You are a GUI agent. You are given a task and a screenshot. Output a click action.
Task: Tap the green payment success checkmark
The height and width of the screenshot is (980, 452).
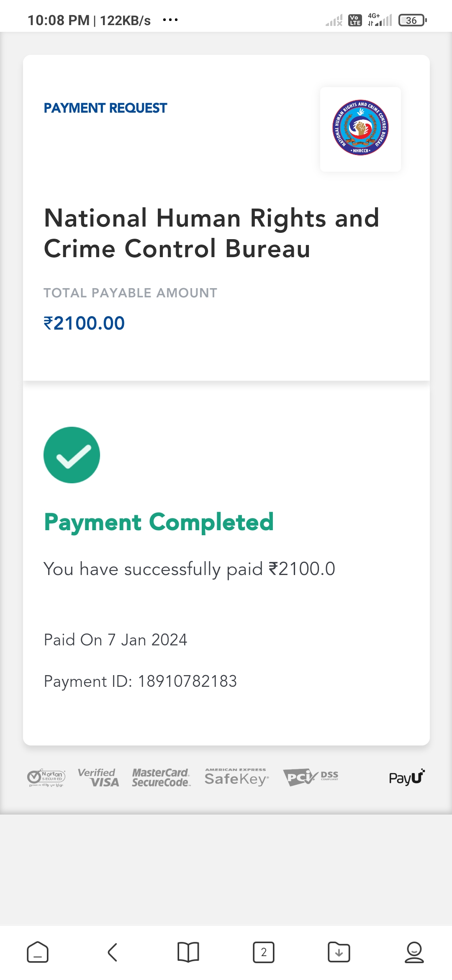[x=72, y=455]
